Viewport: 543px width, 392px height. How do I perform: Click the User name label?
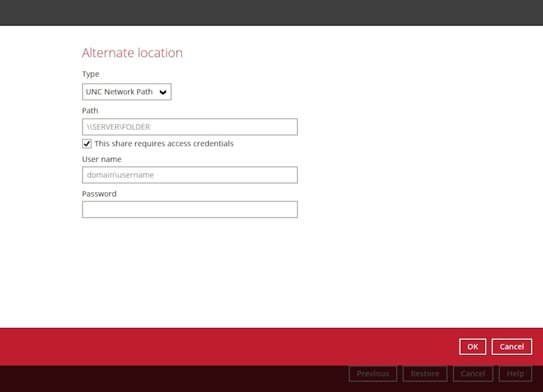coord(101,159)
